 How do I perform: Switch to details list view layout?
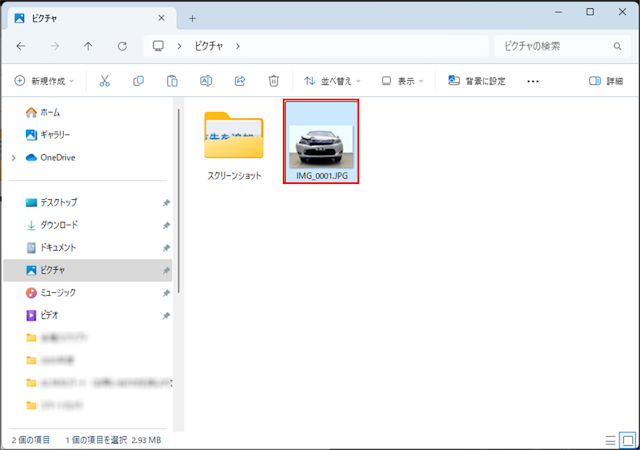point(611,439)
